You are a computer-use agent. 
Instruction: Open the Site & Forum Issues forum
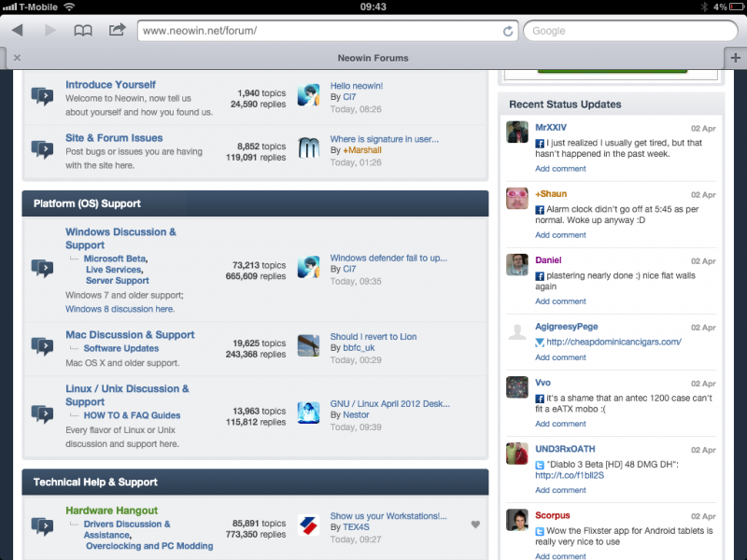(114, 137)
